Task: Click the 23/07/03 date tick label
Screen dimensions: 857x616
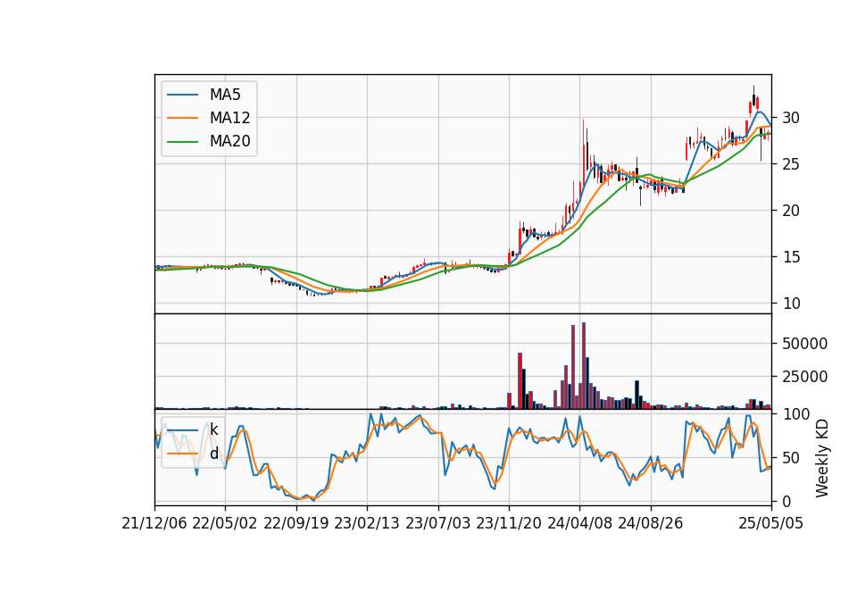Action: pyautogui.click(x=437, y=524)
